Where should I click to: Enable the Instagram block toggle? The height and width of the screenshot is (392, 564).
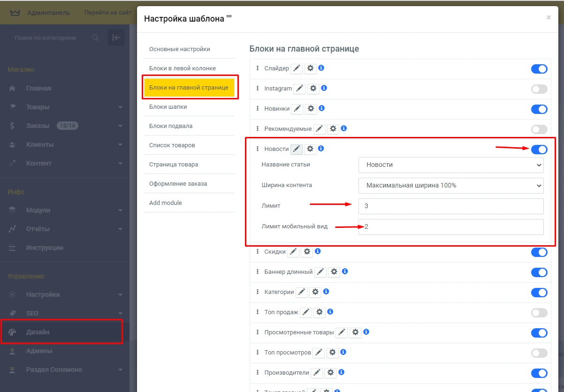[x=539, y=89]
